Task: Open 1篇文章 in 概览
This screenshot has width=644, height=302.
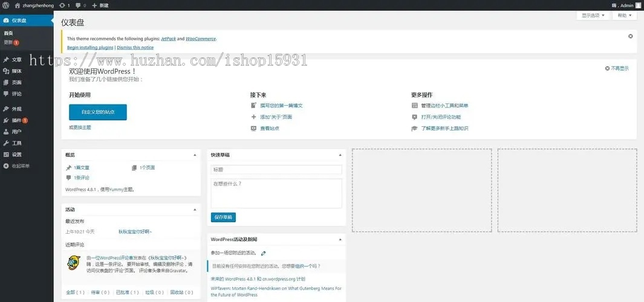Action: point(81,167)
